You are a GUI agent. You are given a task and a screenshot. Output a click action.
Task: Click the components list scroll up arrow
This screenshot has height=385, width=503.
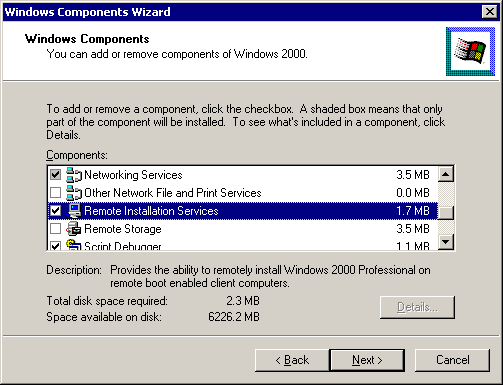click(446, 174)
